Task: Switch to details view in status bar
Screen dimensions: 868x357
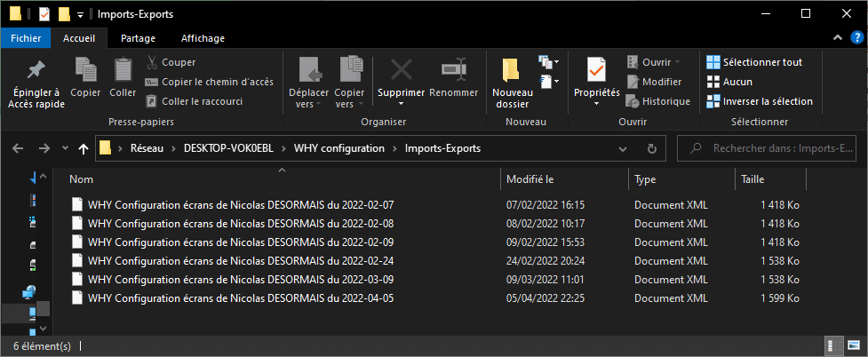Action: click(831, 346)
